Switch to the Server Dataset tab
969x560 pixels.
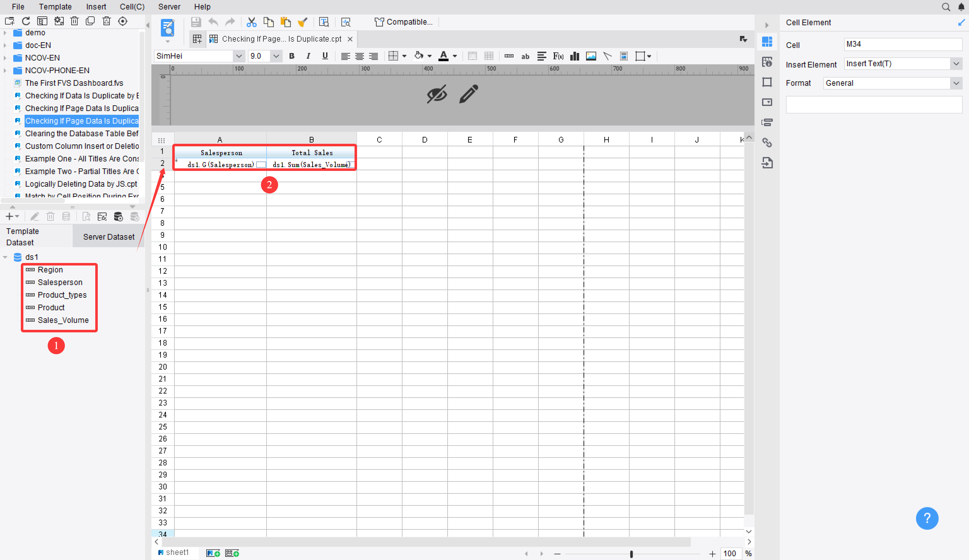pos(109,236)
